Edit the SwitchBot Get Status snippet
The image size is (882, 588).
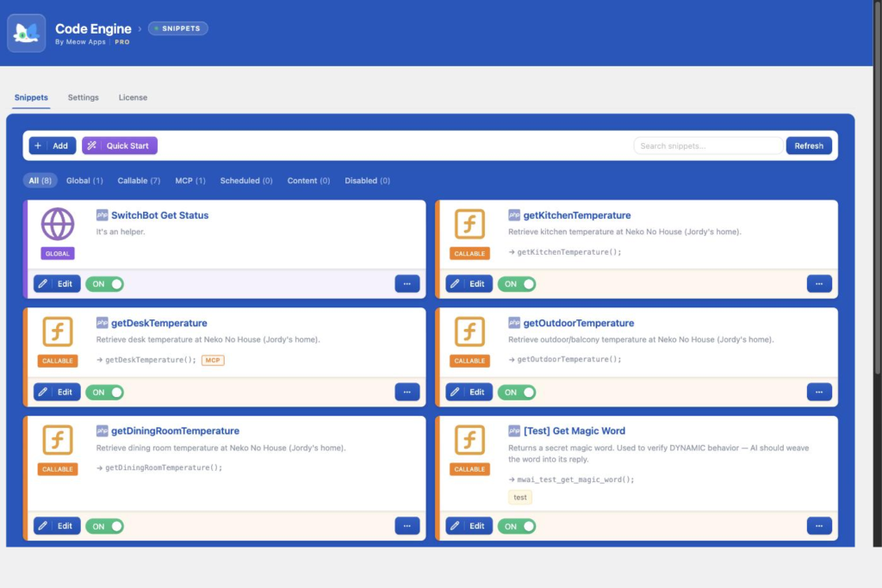click(x=57, y=284)
